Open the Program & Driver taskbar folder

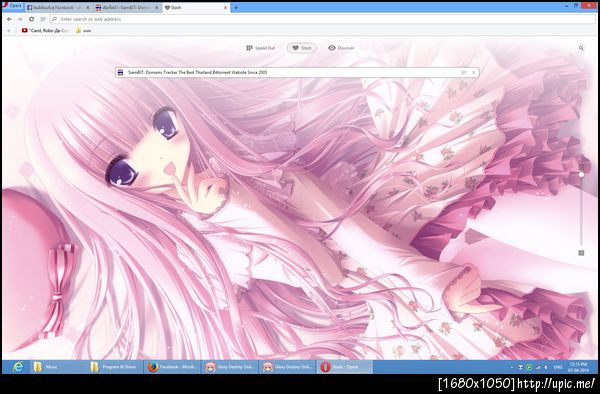pos(114,367)
